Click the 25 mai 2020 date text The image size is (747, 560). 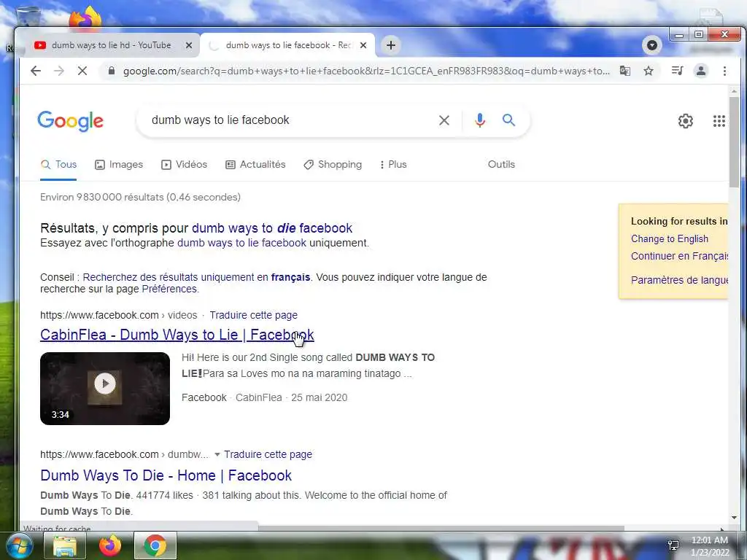pyautogui.click(x=320, y=397)
